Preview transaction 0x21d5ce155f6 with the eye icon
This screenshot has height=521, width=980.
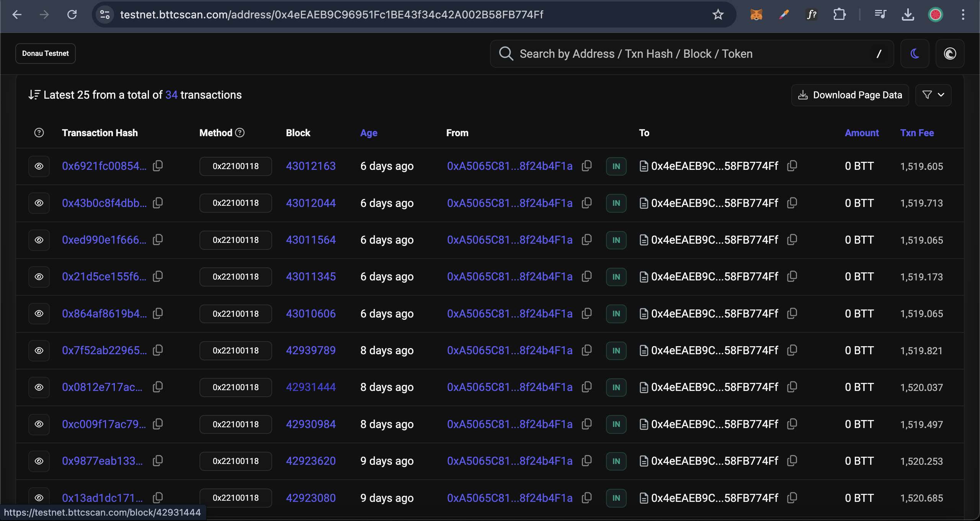39,277
